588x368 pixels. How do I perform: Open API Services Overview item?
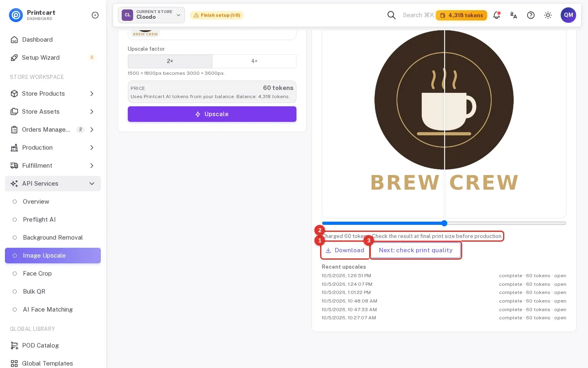[53, 202]
